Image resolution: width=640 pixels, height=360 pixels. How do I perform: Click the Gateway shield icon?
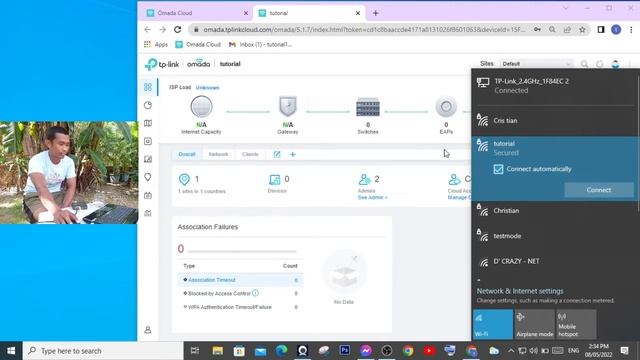pos(288,107)
